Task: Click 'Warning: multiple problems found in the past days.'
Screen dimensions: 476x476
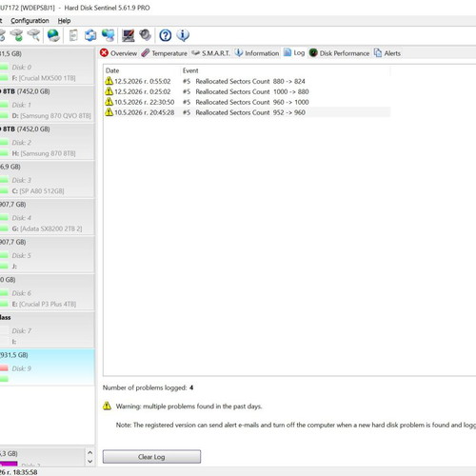Action: [188, 407]
